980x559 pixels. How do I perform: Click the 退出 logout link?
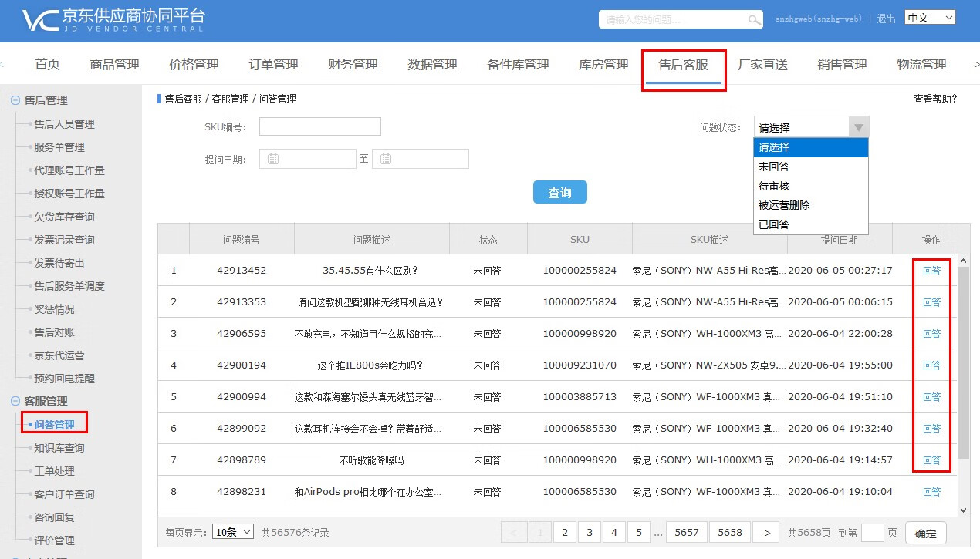click(886, 19)
